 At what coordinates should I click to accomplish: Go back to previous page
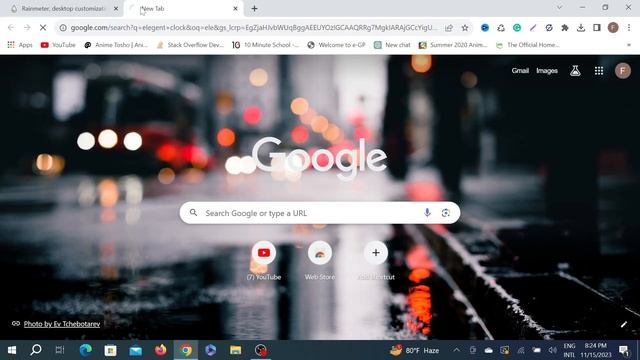click(x=11, y=28)
